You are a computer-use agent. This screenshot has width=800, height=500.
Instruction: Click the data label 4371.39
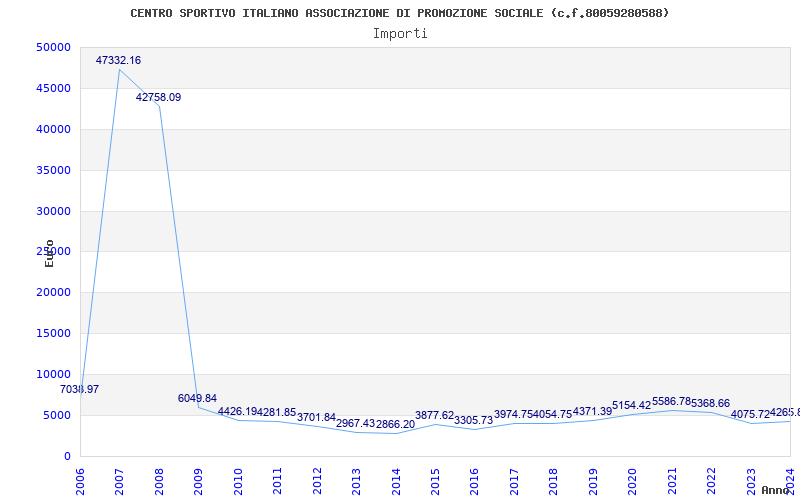point(593,412)
